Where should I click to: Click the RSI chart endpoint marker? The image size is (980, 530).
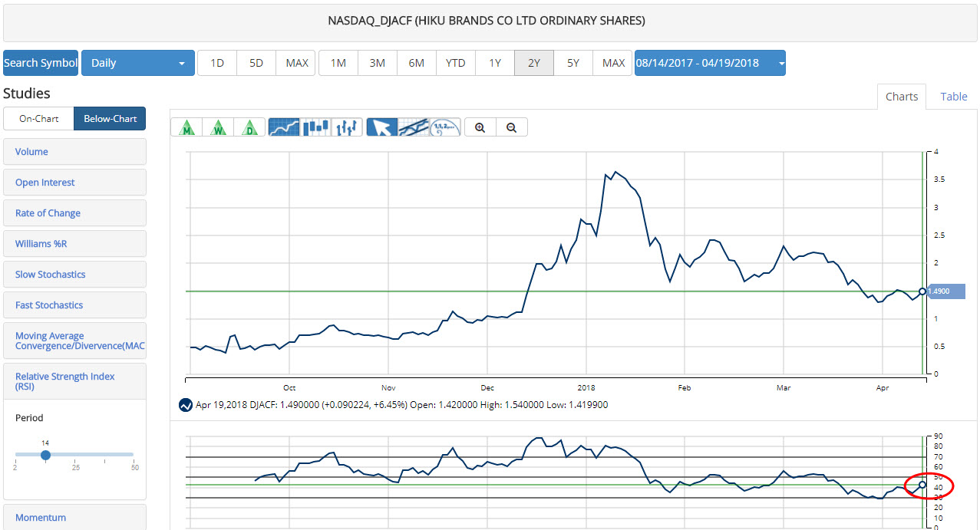[x=922, y=484]
